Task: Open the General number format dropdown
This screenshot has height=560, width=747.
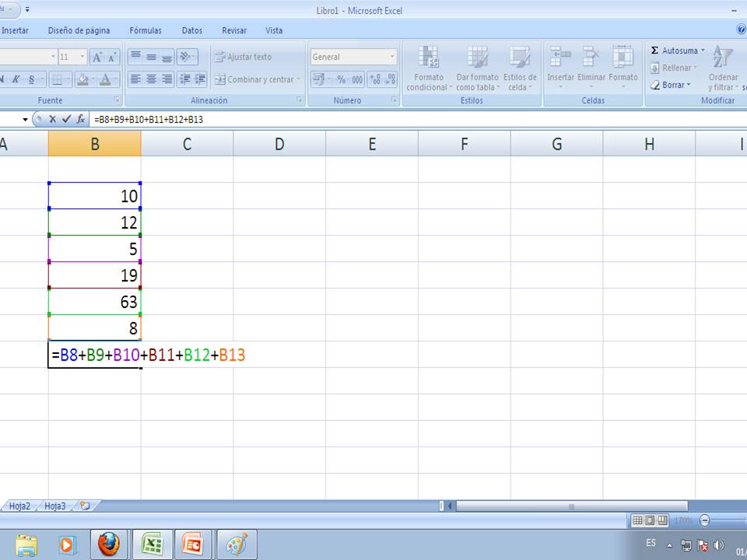Action: pyautogui.click(x=393, y=56)
